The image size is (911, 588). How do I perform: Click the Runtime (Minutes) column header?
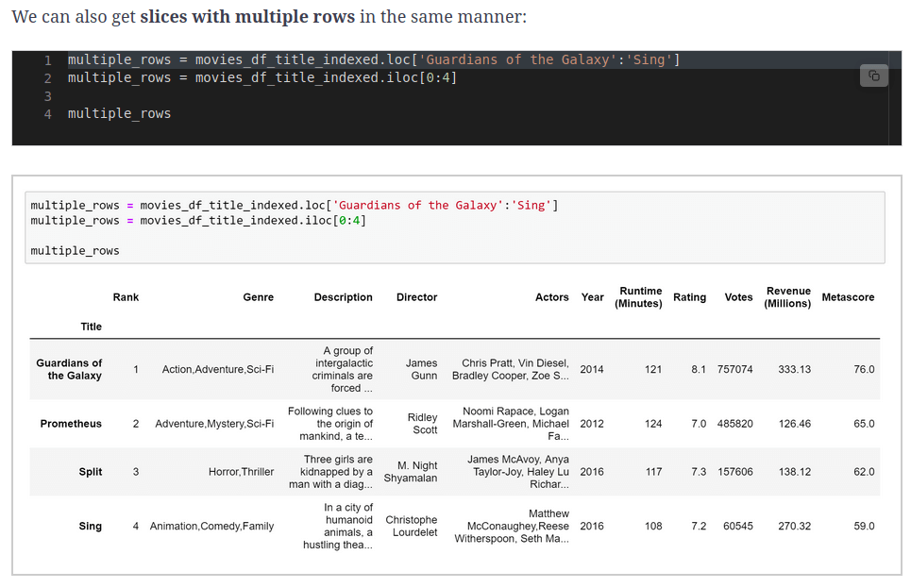click(638, 297)
